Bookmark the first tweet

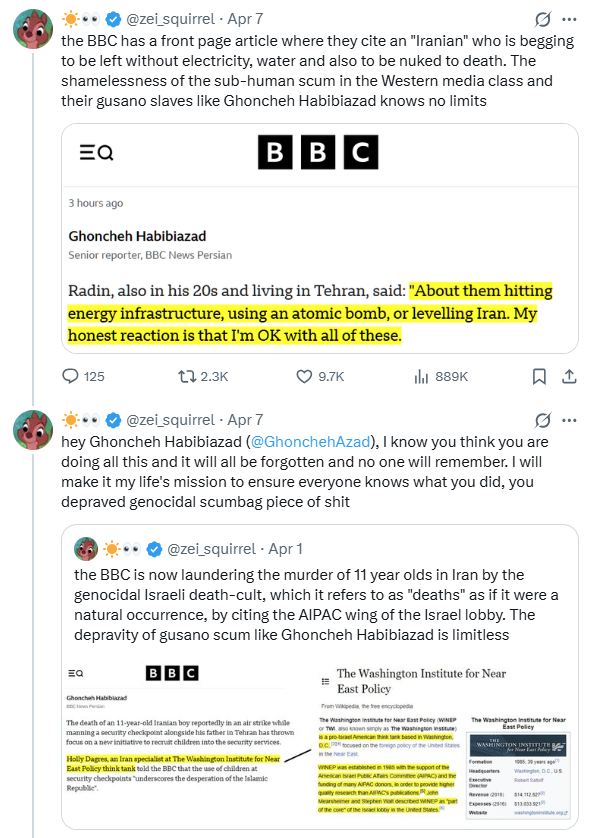point(539,376)
